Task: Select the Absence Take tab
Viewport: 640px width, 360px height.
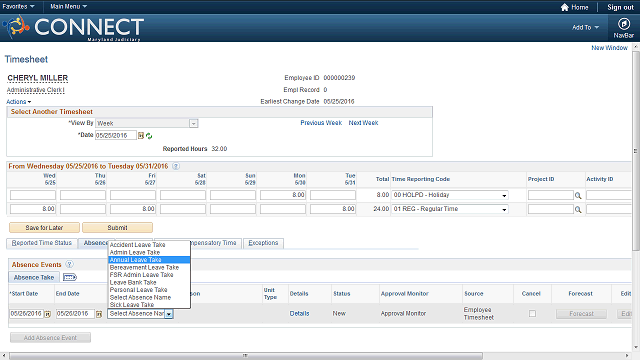Action: point(34,278)
